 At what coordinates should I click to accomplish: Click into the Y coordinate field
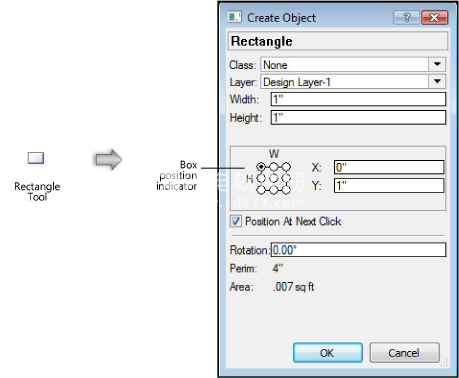(x=389, y=185)
